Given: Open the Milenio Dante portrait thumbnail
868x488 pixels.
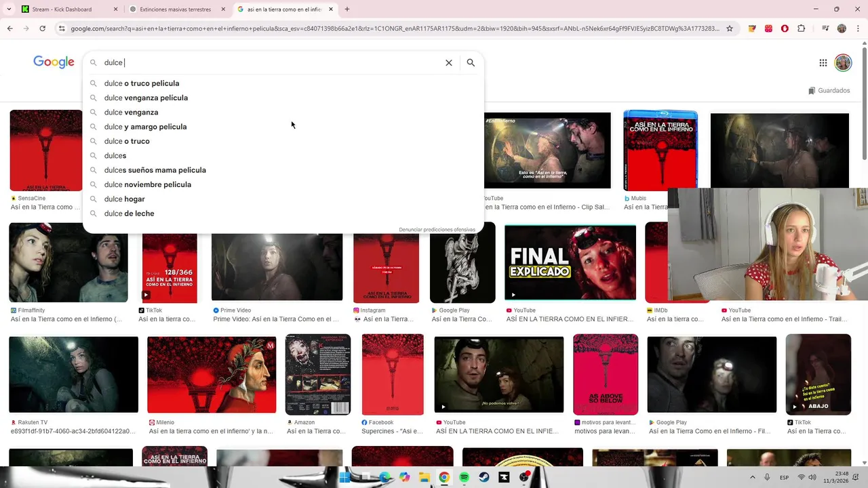Looking at the screenshot, I should pos(212,375).
